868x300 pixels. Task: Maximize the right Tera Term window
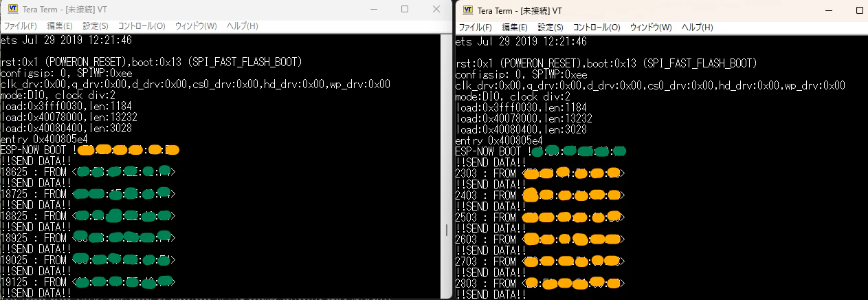pyautogui.click(x=859, y=10)
